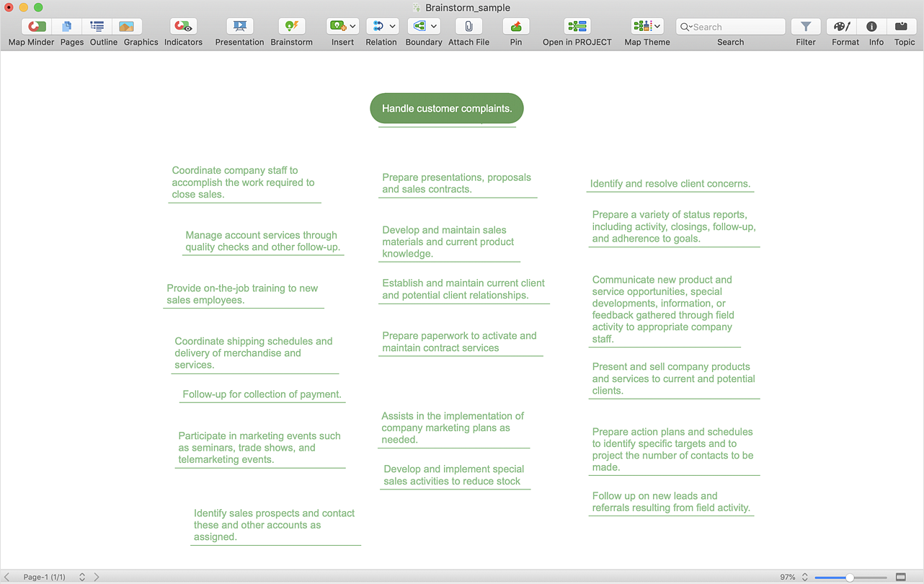Click the fit-to-window icon in the status bar

[x=901, y=577]
